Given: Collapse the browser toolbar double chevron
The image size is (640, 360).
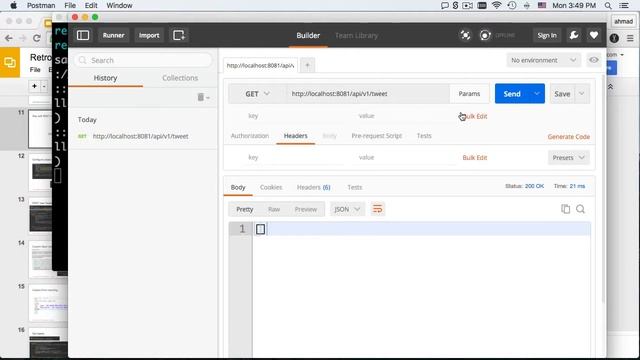Looking at the screenshot, I should tap(611, 87).
